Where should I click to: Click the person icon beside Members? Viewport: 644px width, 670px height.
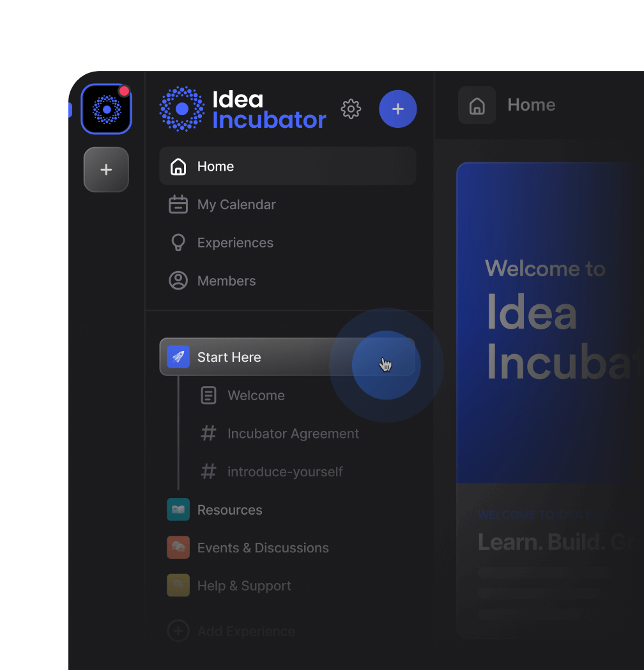pos(178,281)
